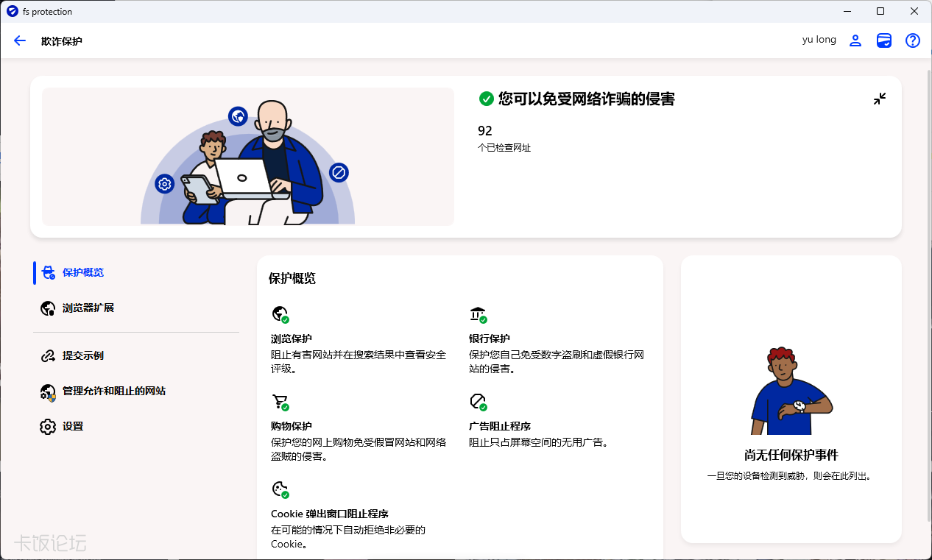Open 浏览器扩展 in the sidebar
Viewport: 932px width, 560px height.
[x=136, y=308]
